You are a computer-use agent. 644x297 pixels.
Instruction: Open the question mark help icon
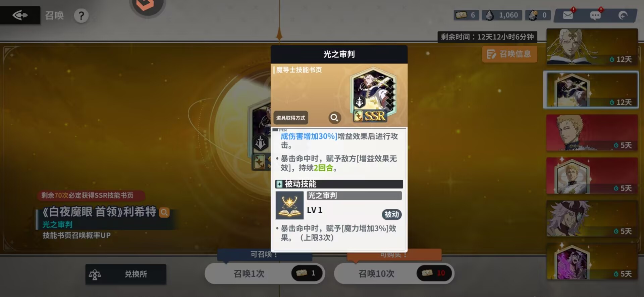81,15
